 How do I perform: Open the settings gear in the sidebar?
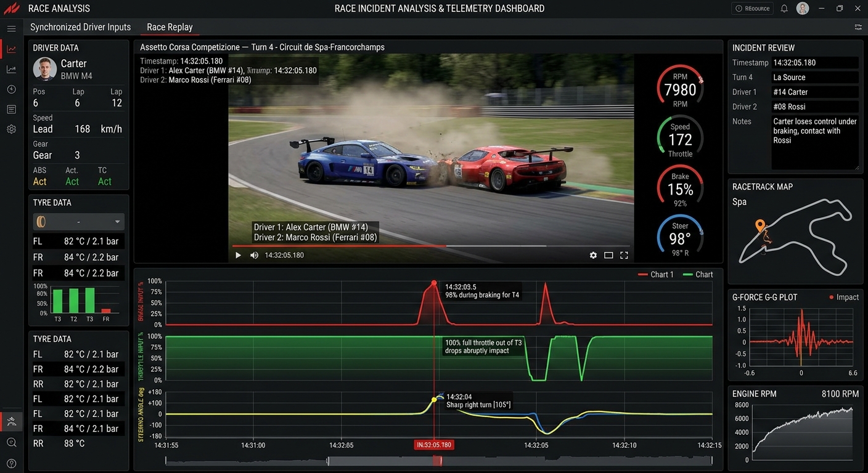[x=11, y=129]
